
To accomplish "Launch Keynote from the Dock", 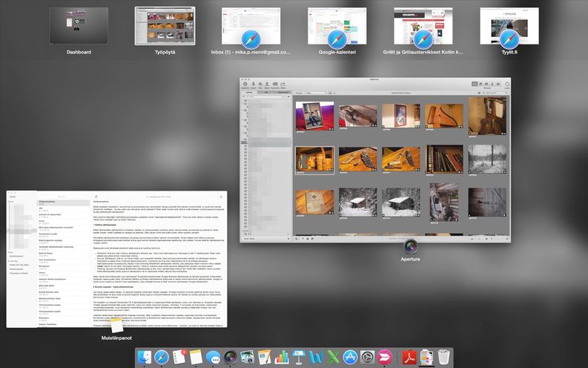I will tap(299, 357).
